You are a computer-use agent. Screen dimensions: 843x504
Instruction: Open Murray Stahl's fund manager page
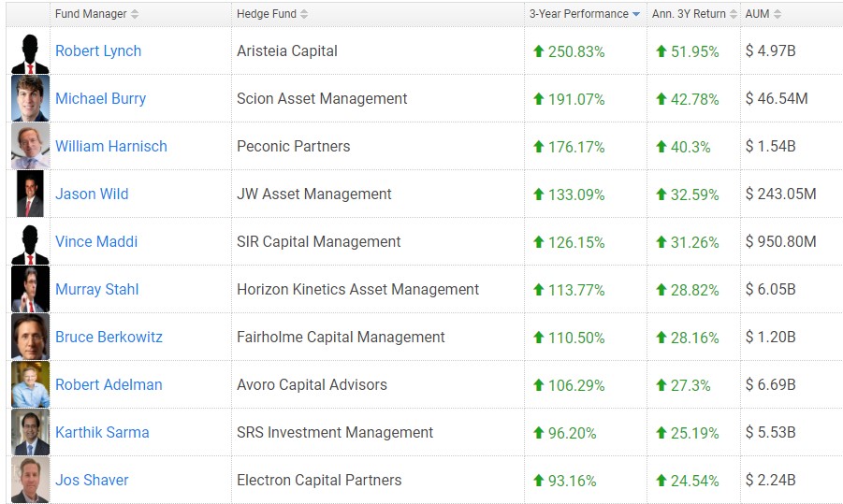[x=96, y=290]
